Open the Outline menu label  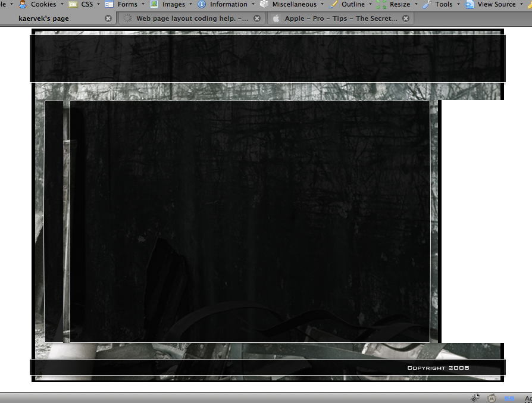pos(353,4)
